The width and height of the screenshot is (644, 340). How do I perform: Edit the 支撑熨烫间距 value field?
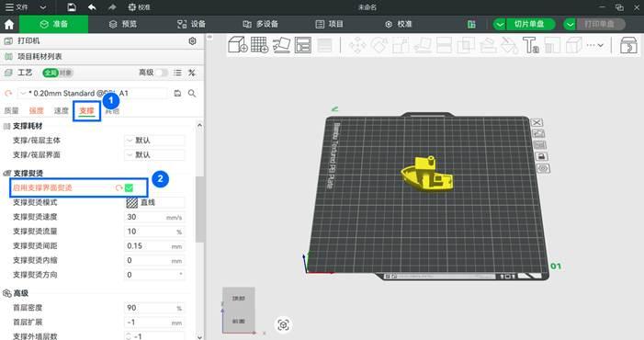click(x=154, y=246)
